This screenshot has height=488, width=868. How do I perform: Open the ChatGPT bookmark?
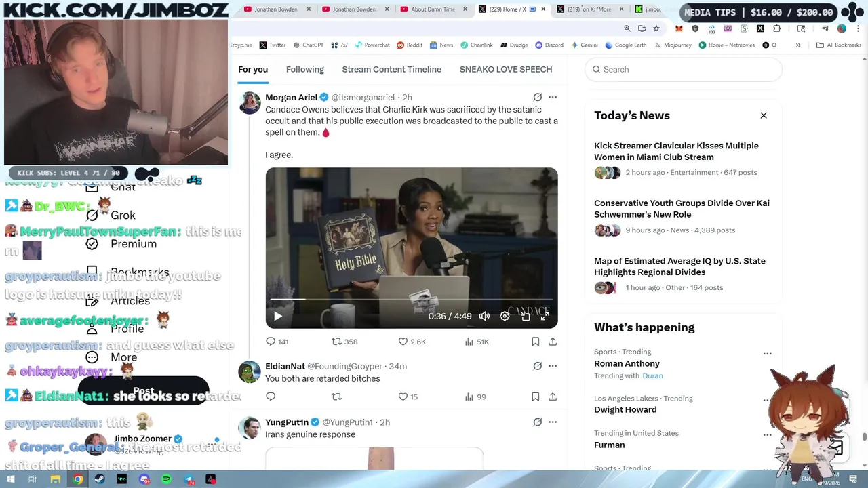tap(308, 45)
